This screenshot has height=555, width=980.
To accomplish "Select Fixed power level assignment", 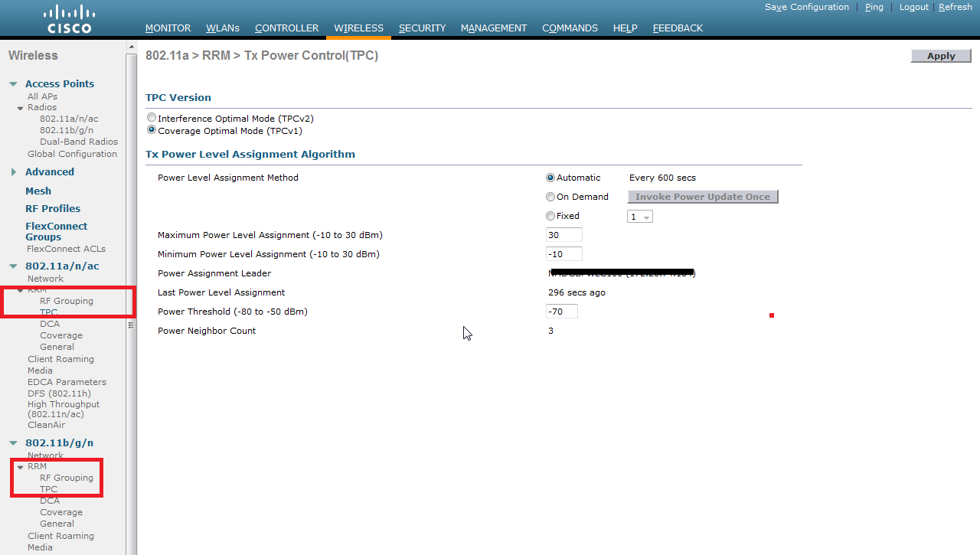I will 550,216.
